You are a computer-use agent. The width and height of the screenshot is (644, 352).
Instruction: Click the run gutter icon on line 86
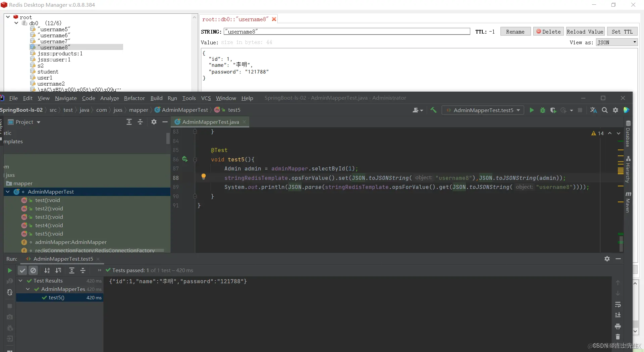(185, 159)
